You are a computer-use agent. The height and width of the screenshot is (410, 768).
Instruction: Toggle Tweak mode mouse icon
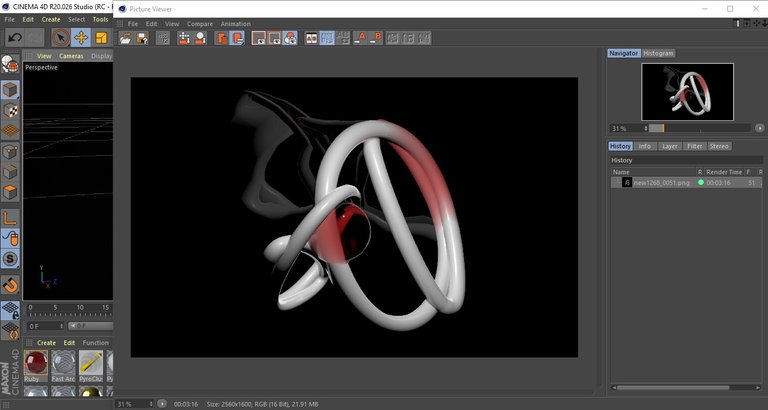click(x=10, y=238)
